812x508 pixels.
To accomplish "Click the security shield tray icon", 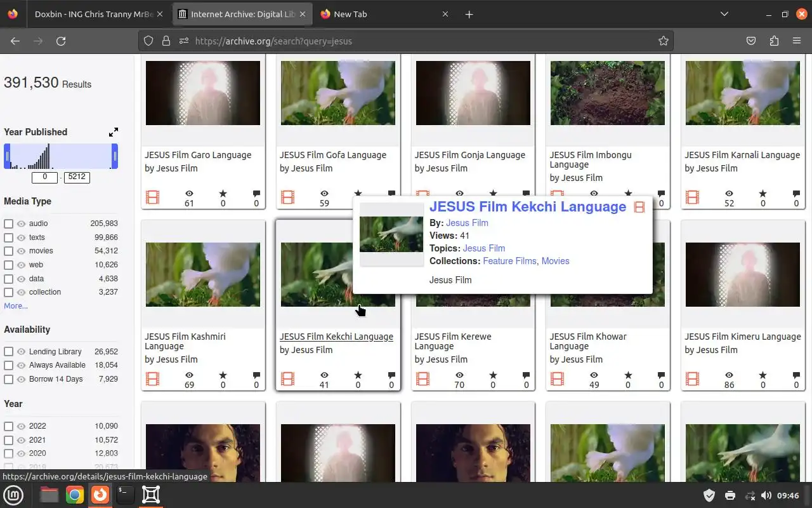I will coord(709,495).
